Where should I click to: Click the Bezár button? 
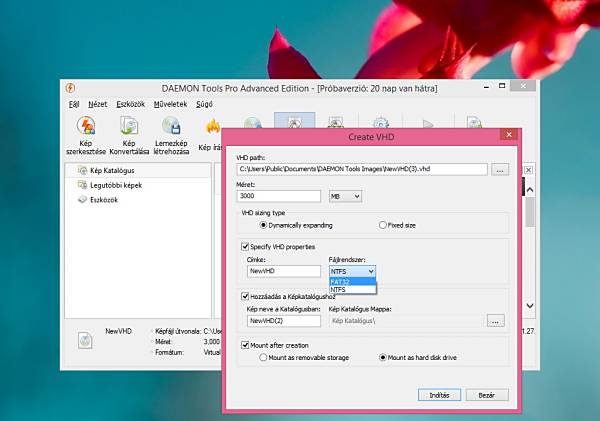pyautogui.click(x=487, y=395)
